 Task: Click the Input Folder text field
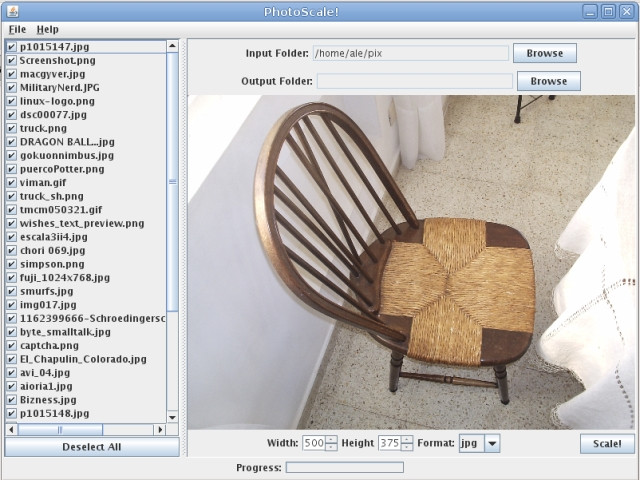[411, 53]
